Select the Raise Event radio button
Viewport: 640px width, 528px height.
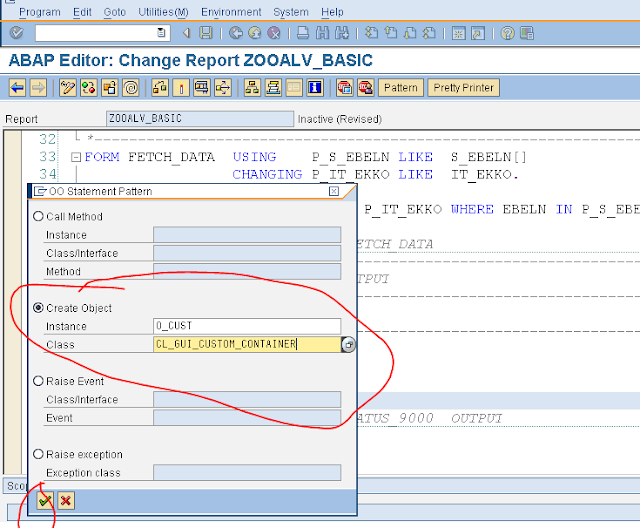[x=38, y=381]
